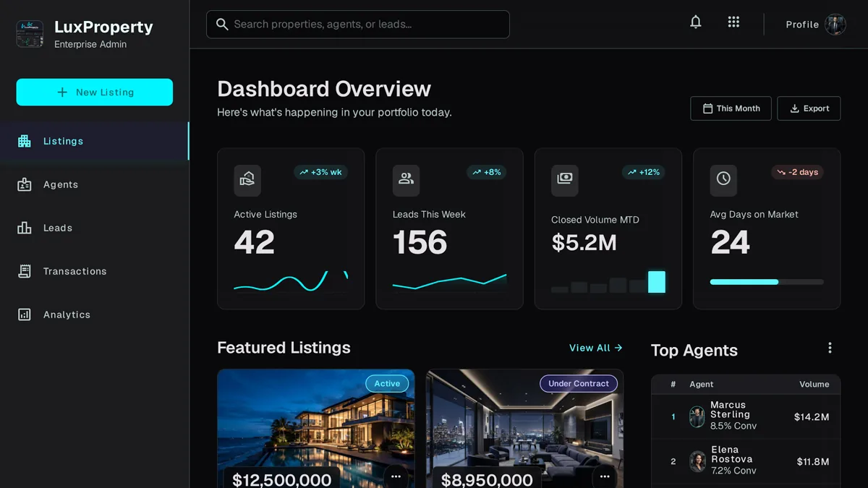Click the Leads This Week trend line
The width and height of the screenshot is (868, 488).
(x=449, y=281)
